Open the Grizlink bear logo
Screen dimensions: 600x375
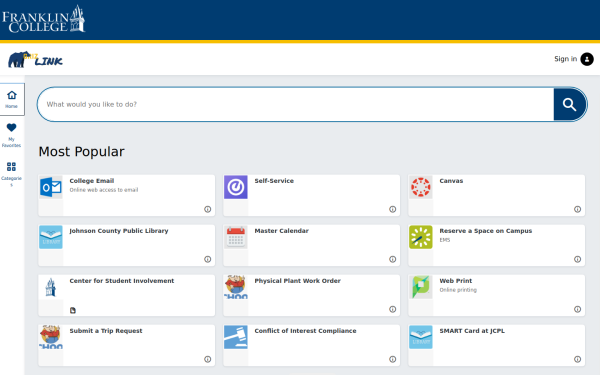click(35, 59)
